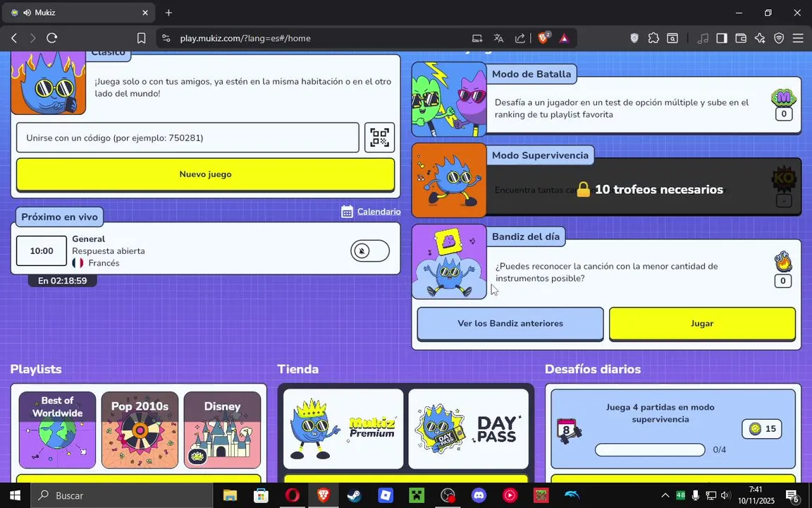Open the Windows Start menu
Image resolution: width=812 pixels, height=508 pixels.
[15, 495]
